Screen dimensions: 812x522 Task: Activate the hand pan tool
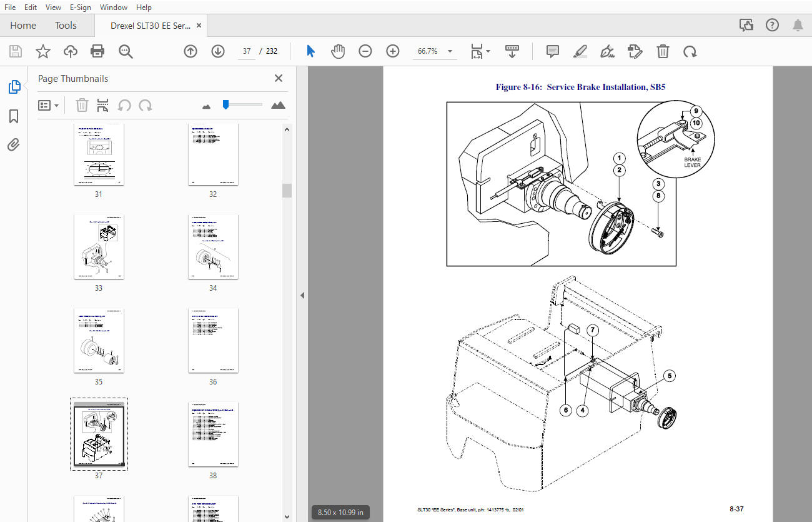(x=338, y=51)
